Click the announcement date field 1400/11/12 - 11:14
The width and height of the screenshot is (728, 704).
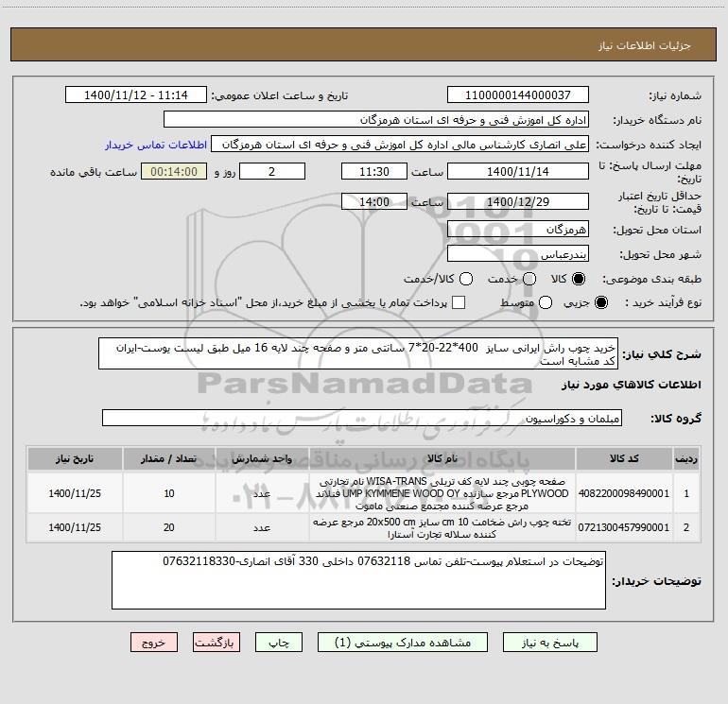[136, 95]
